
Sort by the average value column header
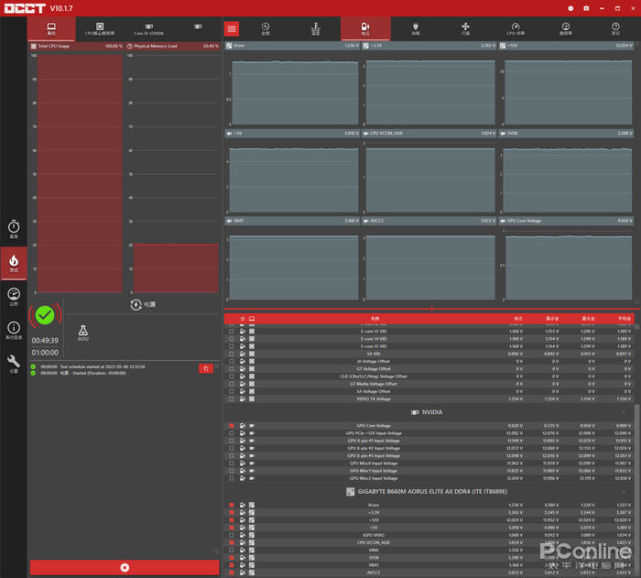[624, 319]
